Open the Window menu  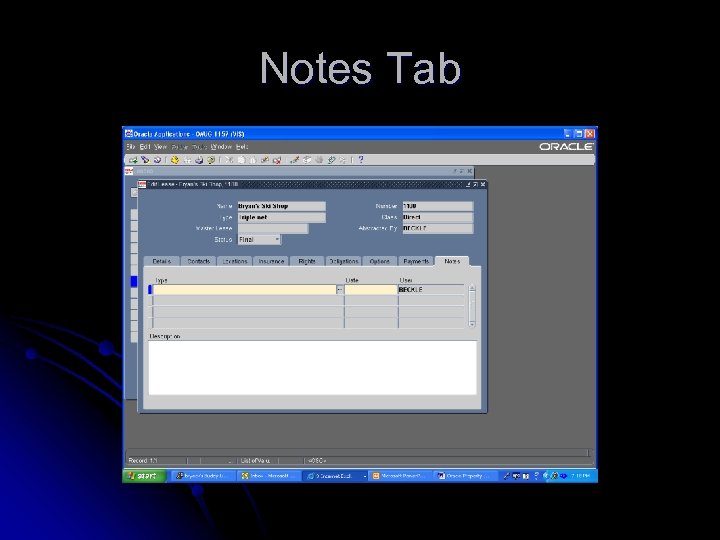point(221,147)
